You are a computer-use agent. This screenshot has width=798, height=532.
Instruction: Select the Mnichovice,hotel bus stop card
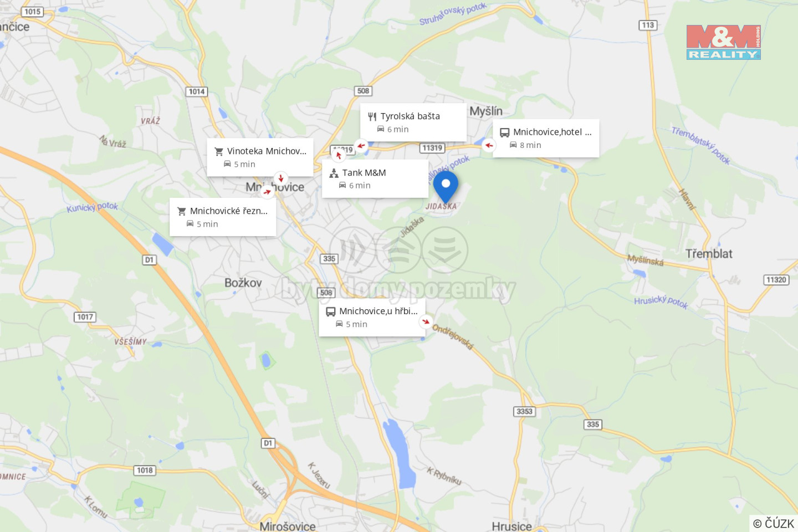[x=546, y=138]
